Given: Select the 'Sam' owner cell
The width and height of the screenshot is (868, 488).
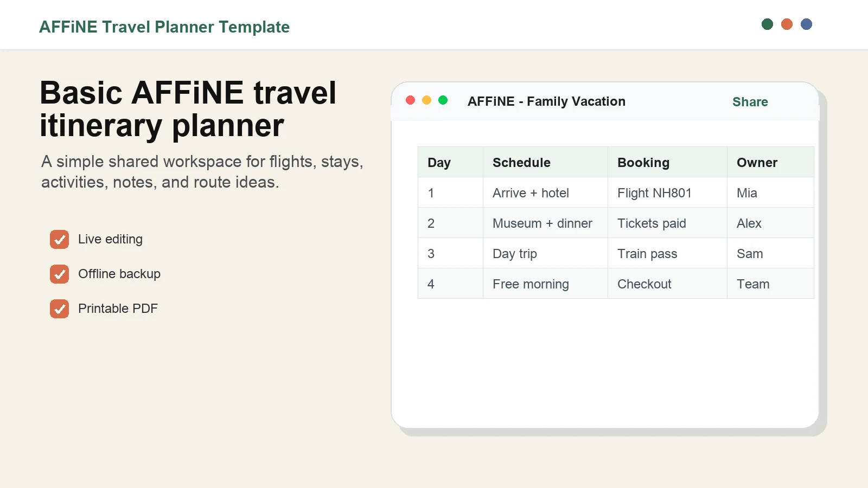Looking at the screenshot, I should pyautogui.click(x=770, y=253).
